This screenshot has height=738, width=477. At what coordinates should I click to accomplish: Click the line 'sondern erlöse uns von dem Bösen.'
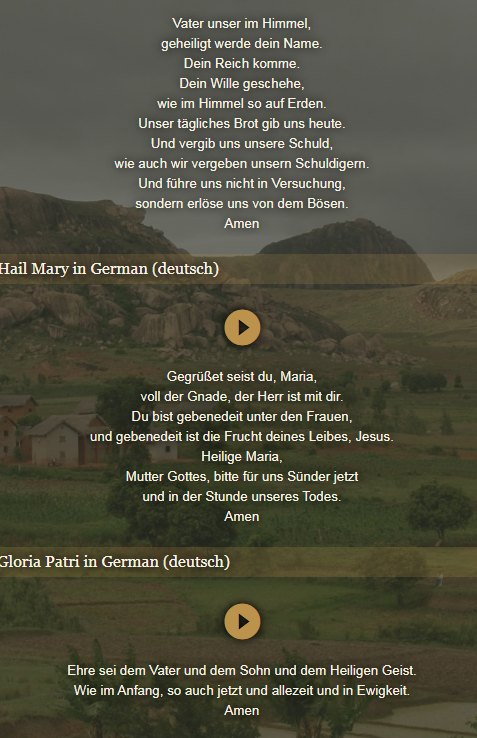coord(242,203)
